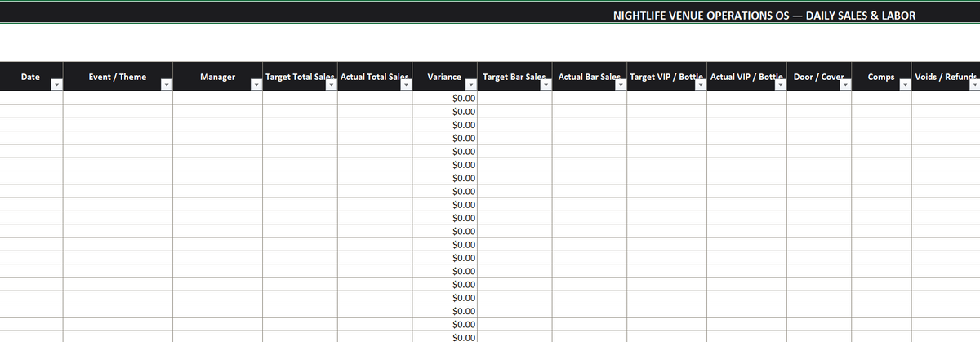Open the Target Total Sales filter dropdown
The height and width of the screenshot is (342, 980).
[332, 84]
